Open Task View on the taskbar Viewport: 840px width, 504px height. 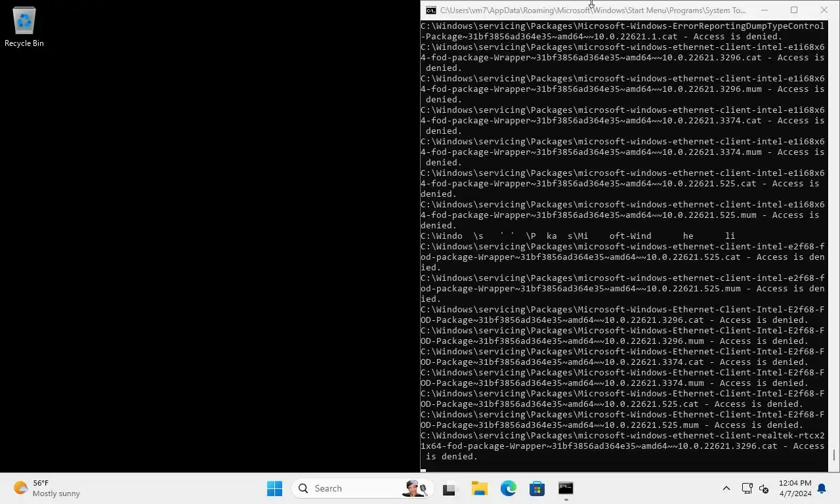pyautogui.click(x=449, y=488)
